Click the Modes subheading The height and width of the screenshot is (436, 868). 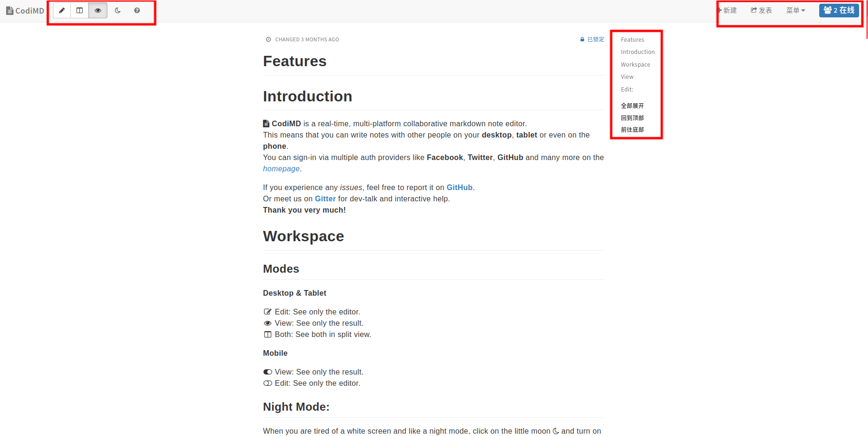[x=281, y=269]
